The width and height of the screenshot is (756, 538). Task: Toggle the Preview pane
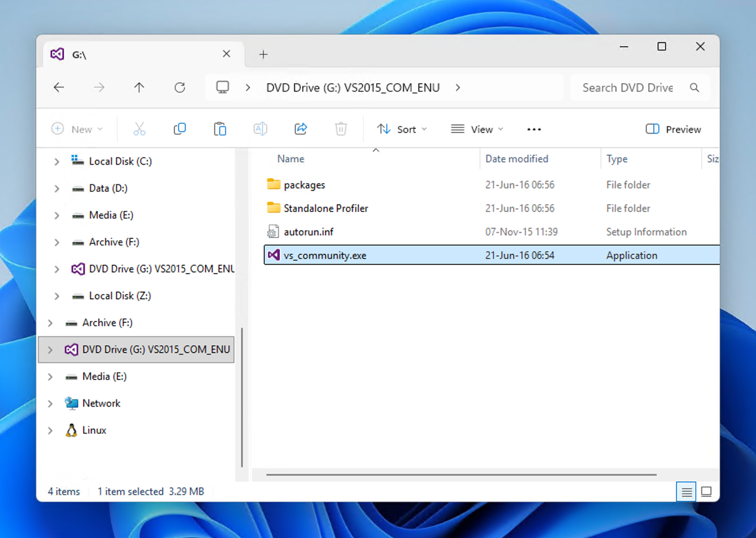[673, 129]
